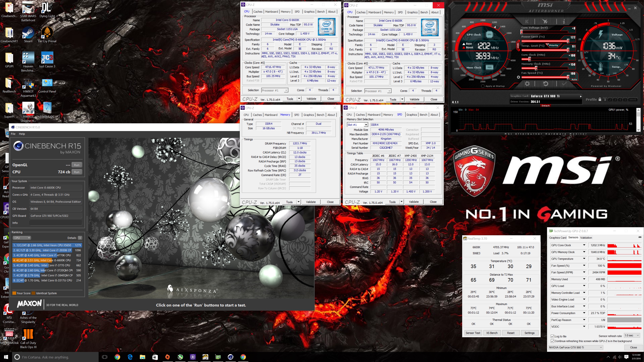644x362 pixels.
Task: Open Heaven Benchmark desktop shortcut
Action: coord(28,62)
